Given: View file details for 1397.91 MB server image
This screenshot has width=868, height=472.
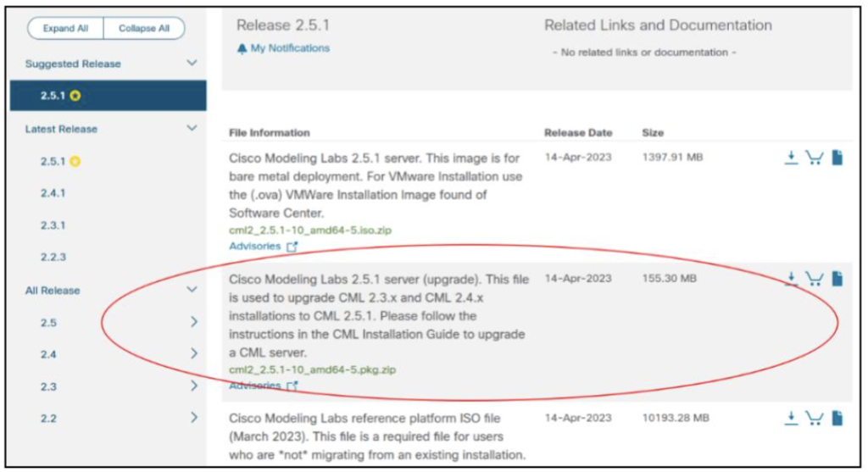Looking at the screenshot, I should pos(837,158).
